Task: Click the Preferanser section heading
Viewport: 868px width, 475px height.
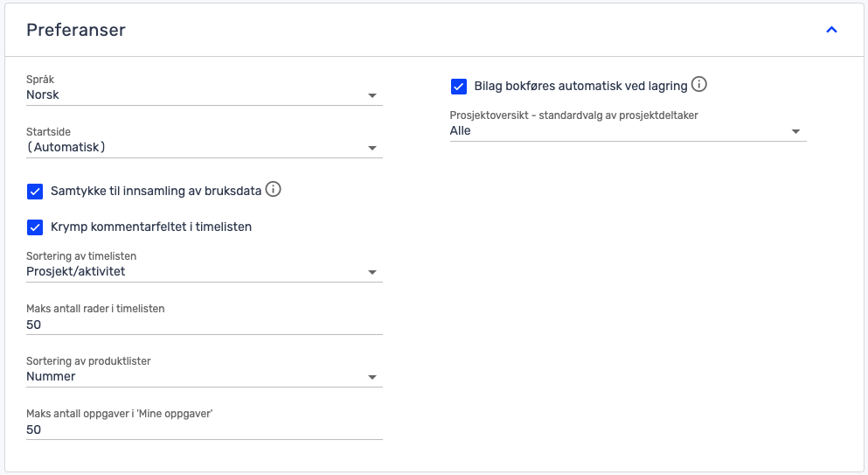Action: (76, 30)
